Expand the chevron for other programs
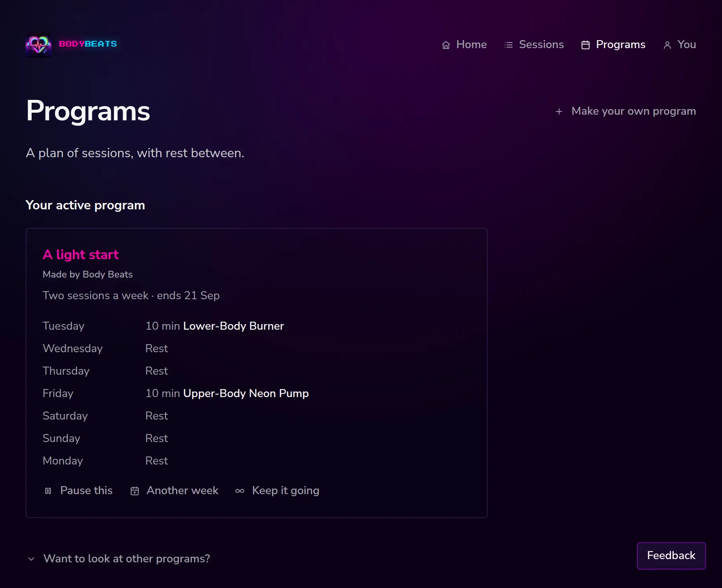This screenshot has height=588, width=722. point(31,559)
